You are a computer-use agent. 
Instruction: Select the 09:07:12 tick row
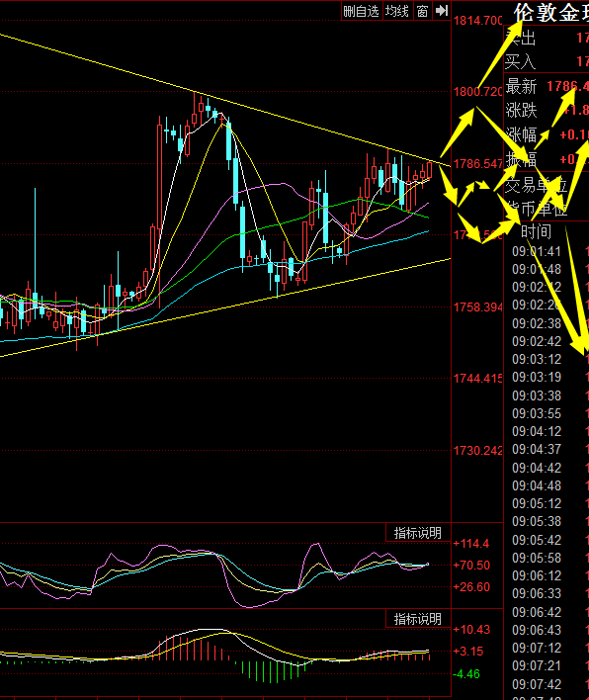[550, 648]
